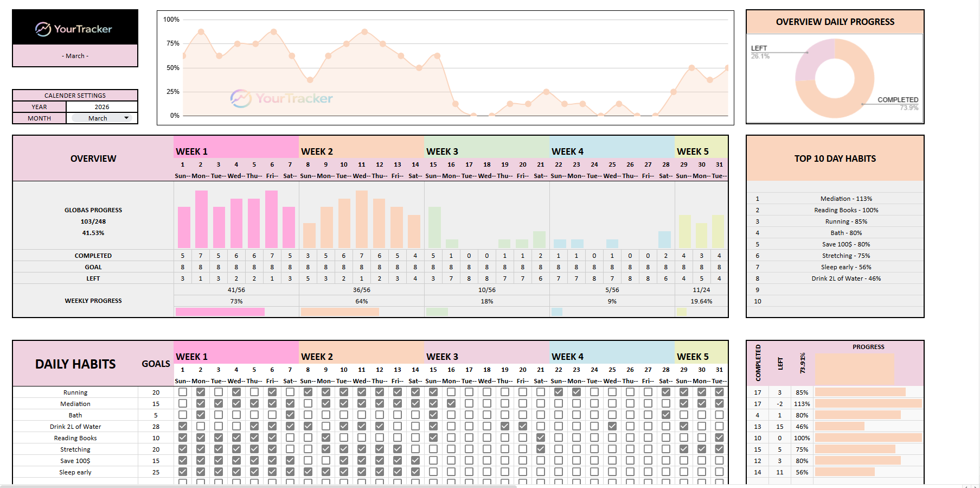Uncheck the Bath checkbox for day 7

(x=290, y=415)
